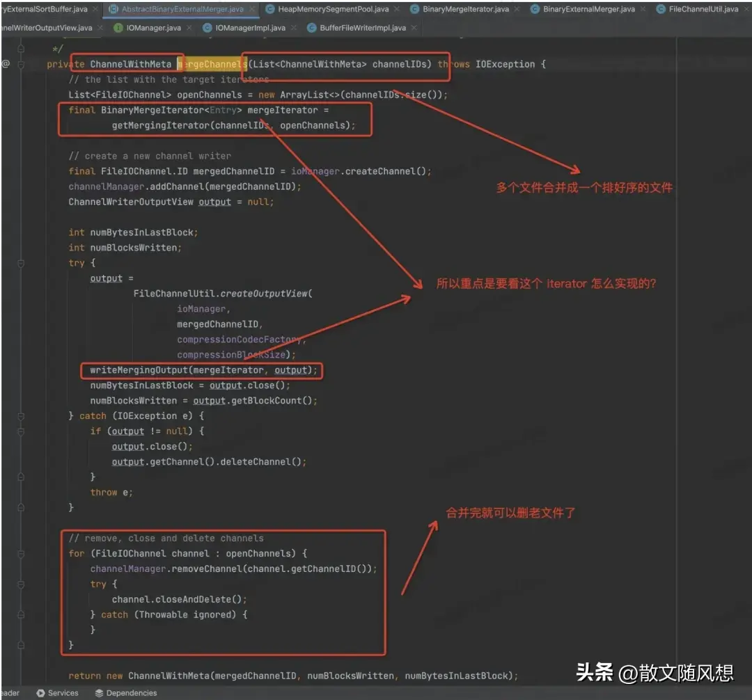The width and height of the screenshot is (752, 700).
Task: Collapse the mergeChannels method fold marker
Action: pos(21,64)
